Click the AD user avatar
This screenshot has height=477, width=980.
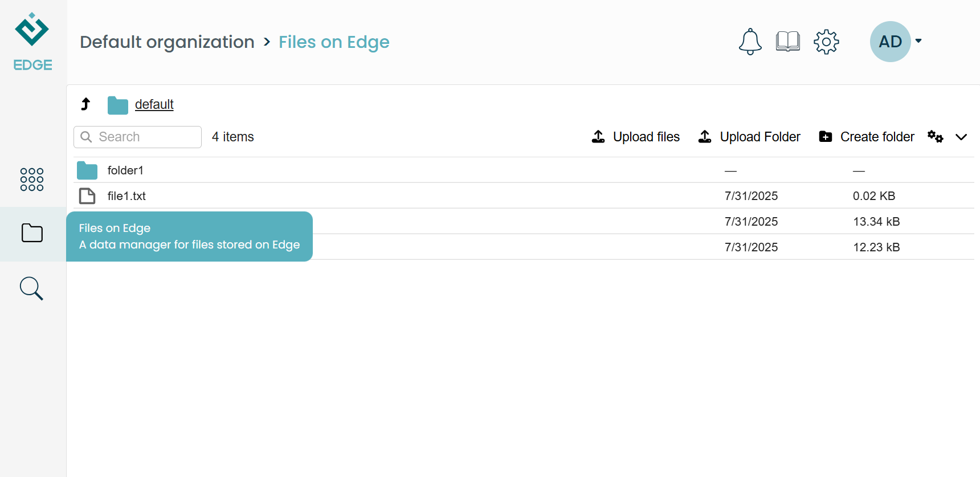pos(890,42)
